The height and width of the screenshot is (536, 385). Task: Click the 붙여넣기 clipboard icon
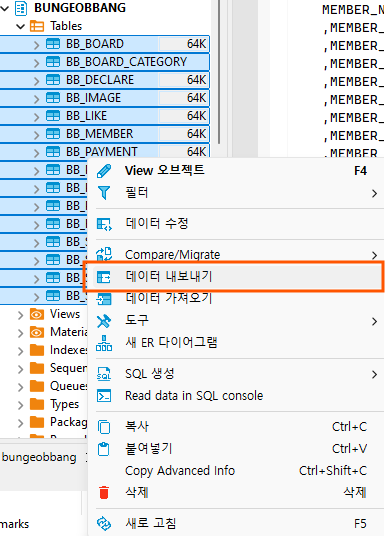pos(104,449)
